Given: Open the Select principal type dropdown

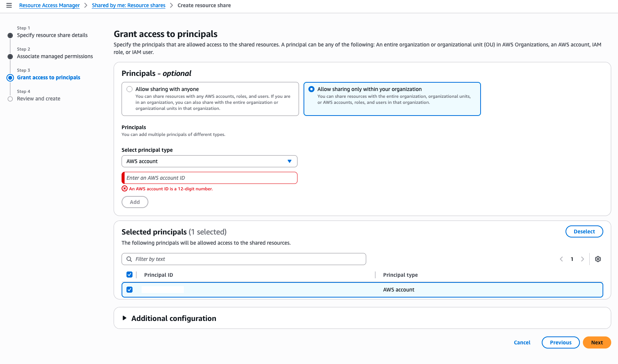Looking at the screenshot, I should point(209,161).
